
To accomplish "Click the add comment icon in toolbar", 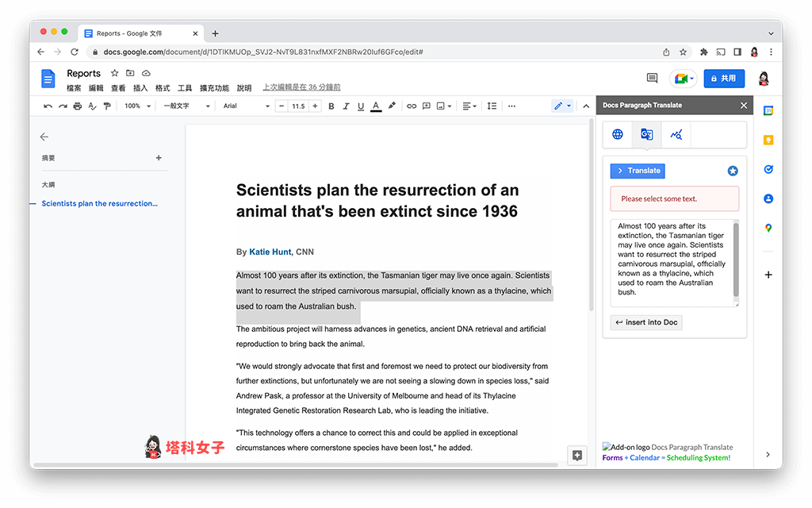I will pyautogui.click(x=426, y=106).
